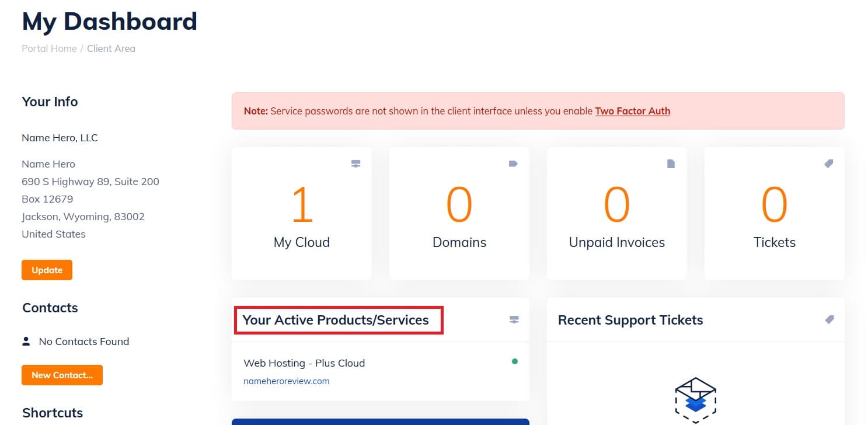This screenshot has height=425, width=868.
Task: Click the document icon on Unpaid Invoices card
Action: coord(671,163)
